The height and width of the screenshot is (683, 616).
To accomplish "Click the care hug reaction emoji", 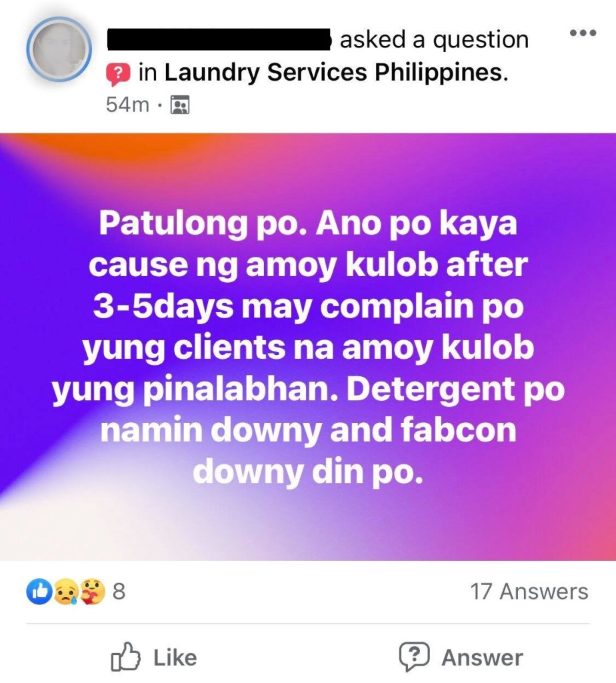I will coord(93,591).
